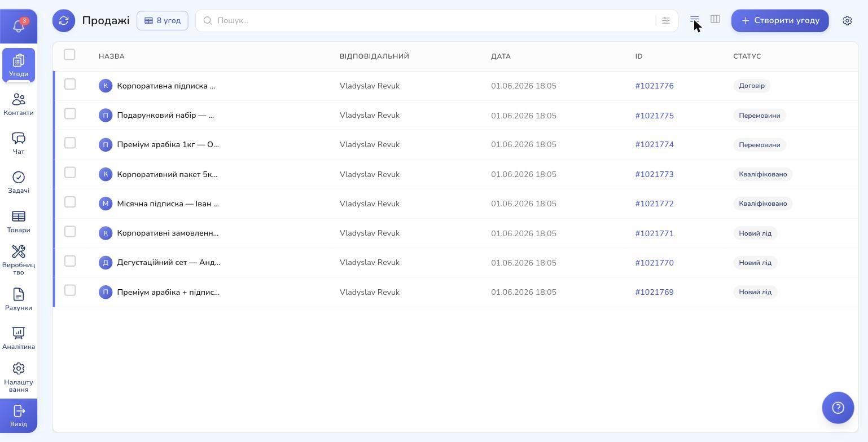The width and height of the screenshot is (868, 442).
Task: Open the help question mark button
Action: pyautogui.click(x=838, y=408)
